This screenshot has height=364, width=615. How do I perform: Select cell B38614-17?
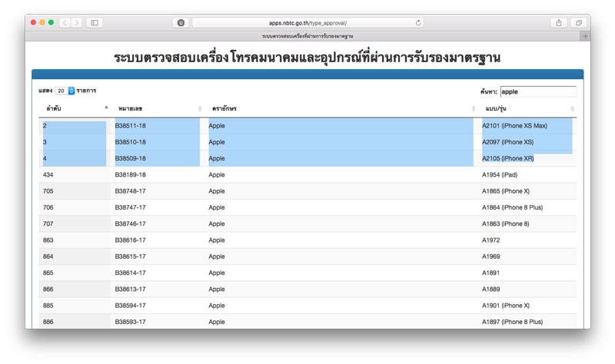click(130, 273)
